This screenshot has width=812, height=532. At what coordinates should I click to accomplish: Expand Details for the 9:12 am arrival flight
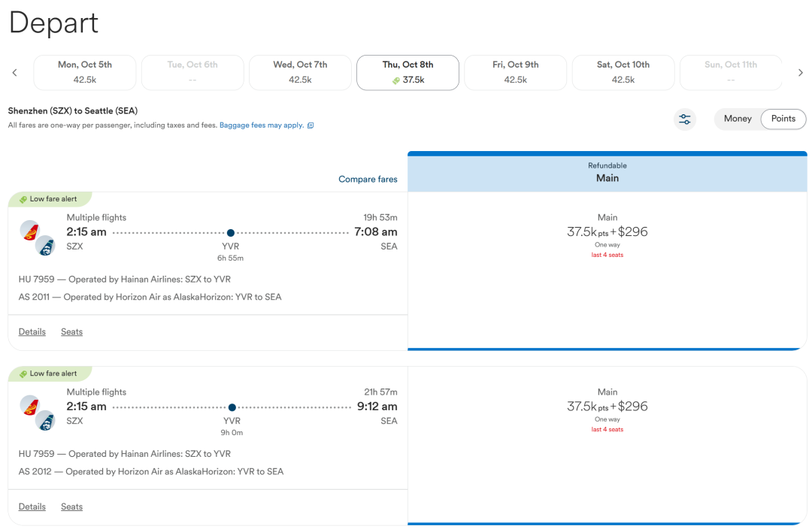click(x=32, y=506)
